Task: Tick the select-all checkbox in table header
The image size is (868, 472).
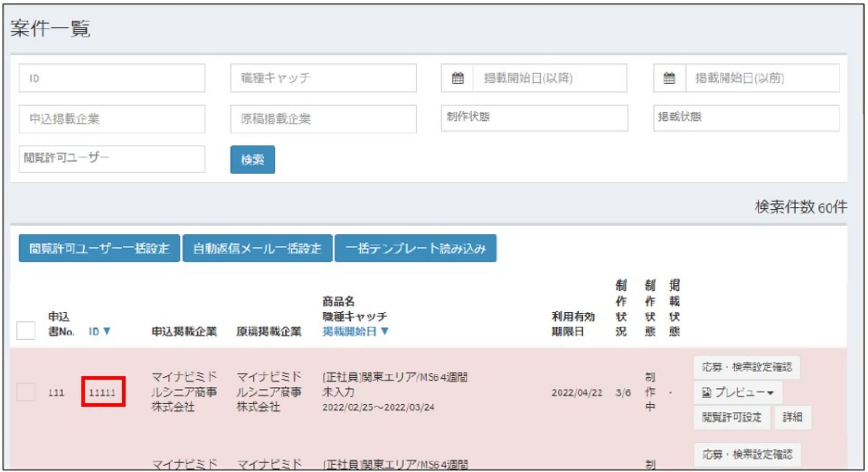Action: [26, 330]
